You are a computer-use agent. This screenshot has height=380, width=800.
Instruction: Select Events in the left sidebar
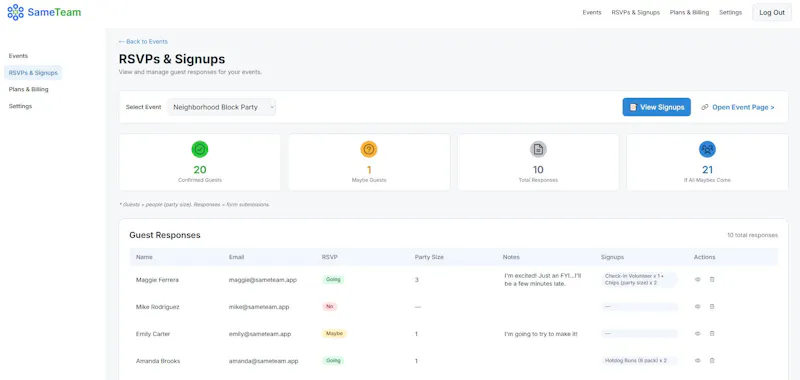click(18, 56)
